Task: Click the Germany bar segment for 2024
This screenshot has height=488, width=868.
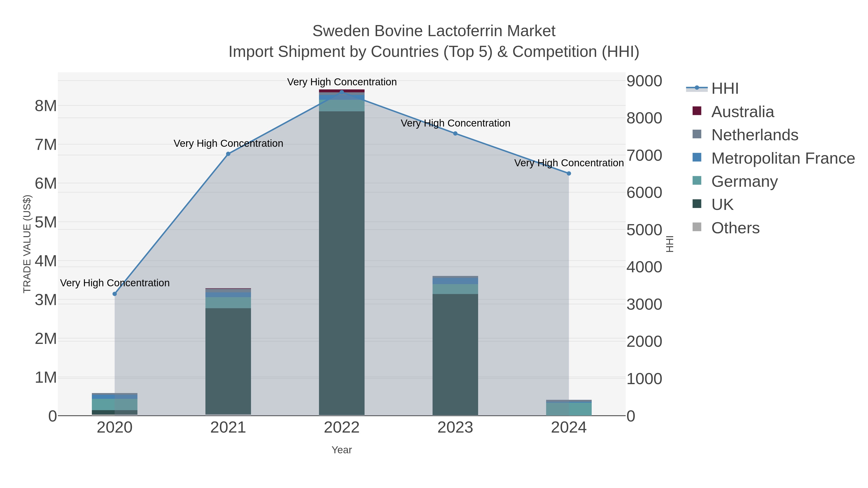Action: click(x=569, y=409)
